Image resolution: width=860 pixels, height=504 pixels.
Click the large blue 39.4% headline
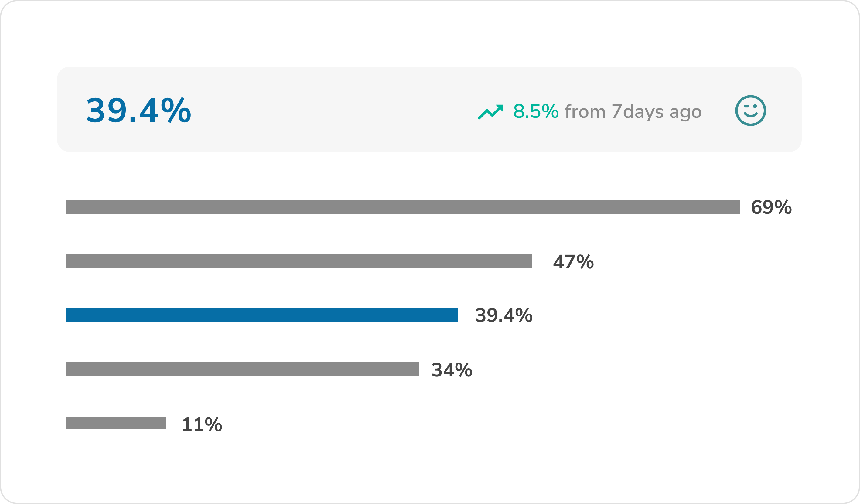click(x=138, y=111)
